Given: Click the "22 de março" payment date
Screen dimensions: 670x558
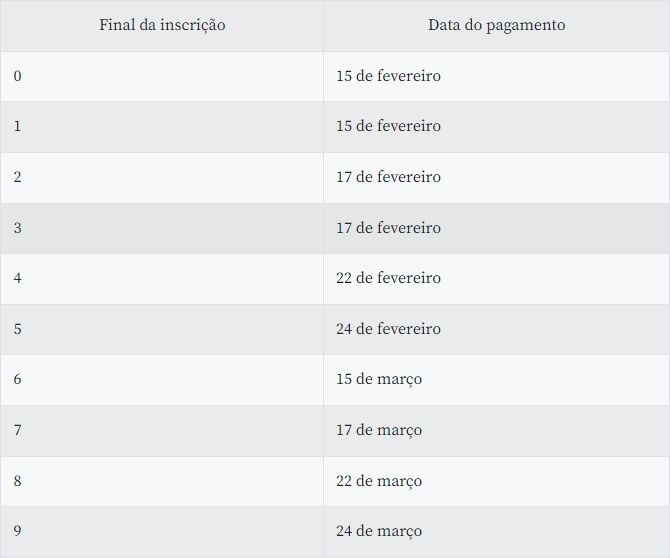Looking at the screenshot, I should coord(379,481).
